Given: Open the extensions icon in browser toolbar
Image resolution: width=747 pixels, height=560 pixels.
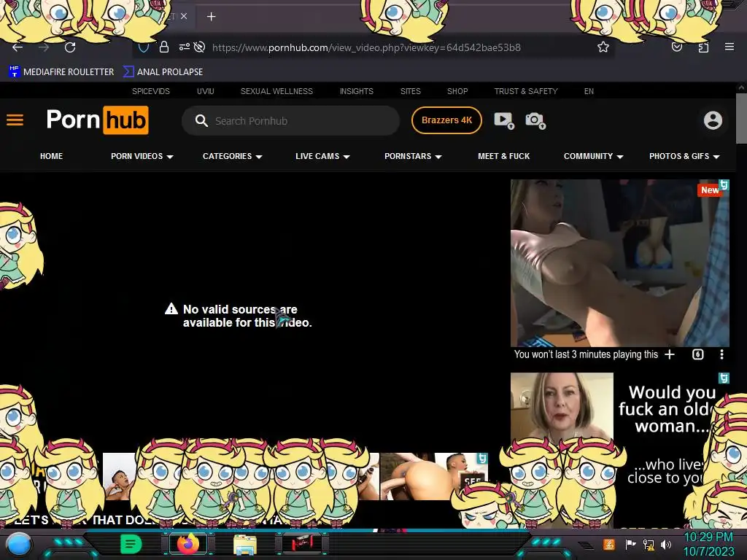Looking at the screenshot, I should click(x=703, y=47).
